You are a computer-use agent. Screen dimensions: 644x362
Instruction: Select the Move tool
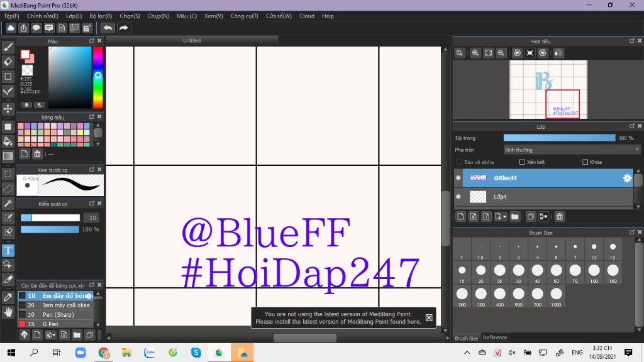pos(8,109)
